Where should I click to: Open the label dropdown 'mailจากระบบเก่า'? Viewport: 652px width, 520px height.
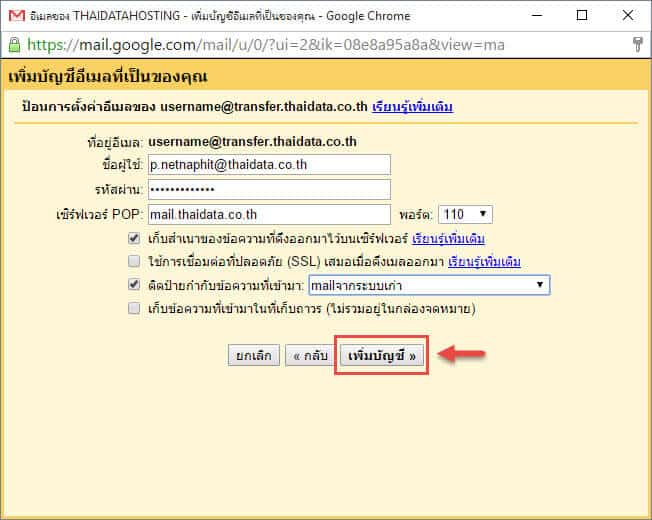(429, 285)
